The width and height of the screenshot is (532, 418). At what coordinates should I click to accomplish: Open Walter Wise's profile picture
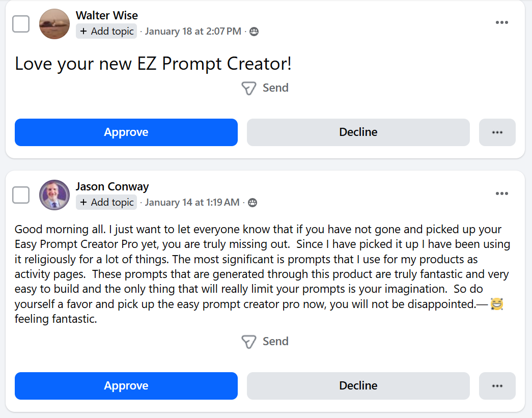point(54,24)
